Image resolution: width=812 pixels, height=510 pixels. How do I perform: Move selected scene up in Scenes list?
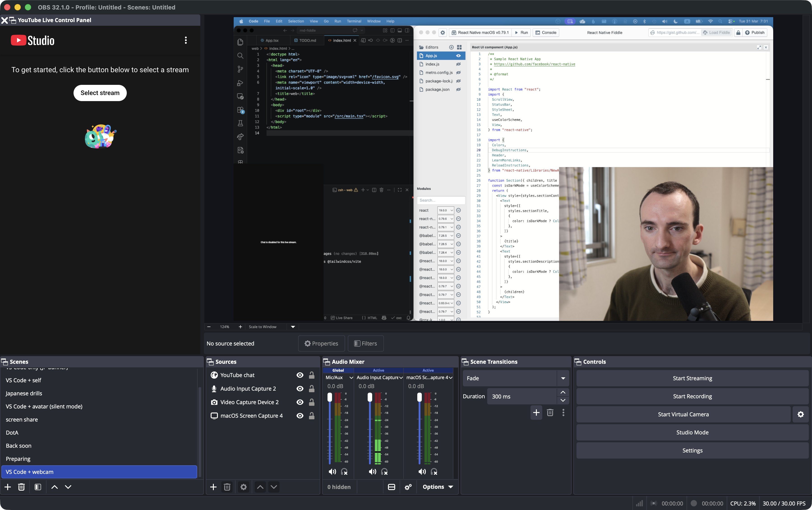click(54, 487)
